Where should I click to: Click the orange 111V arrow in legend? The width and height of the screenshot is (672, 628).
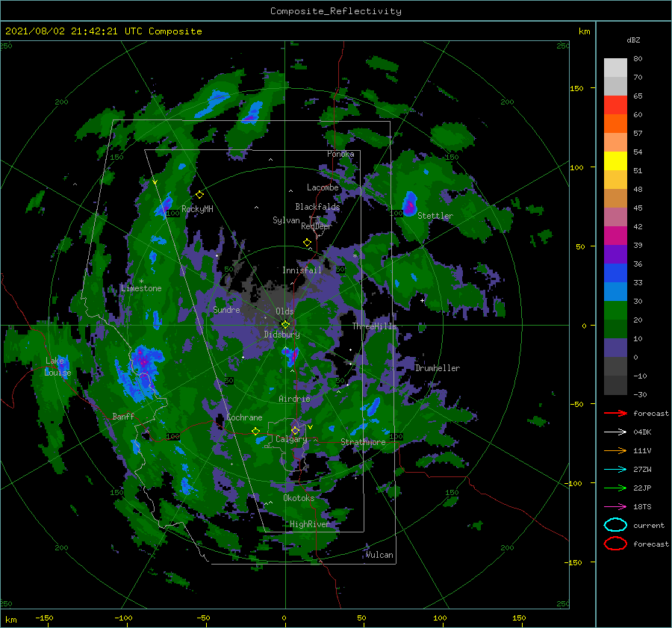pyautogui.click(x=615, y=450)
